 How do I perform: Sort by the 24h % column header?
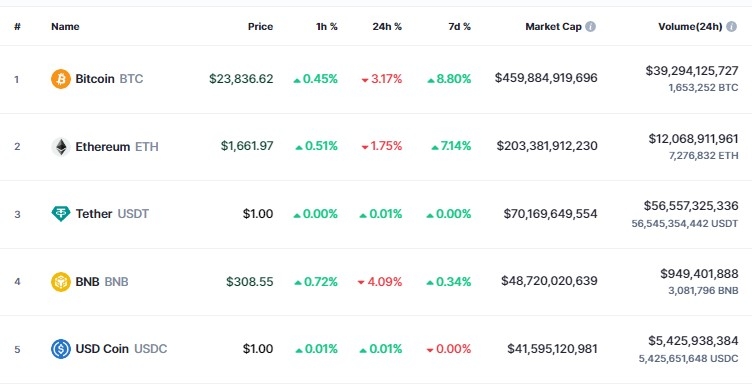[x=387, y=26]
